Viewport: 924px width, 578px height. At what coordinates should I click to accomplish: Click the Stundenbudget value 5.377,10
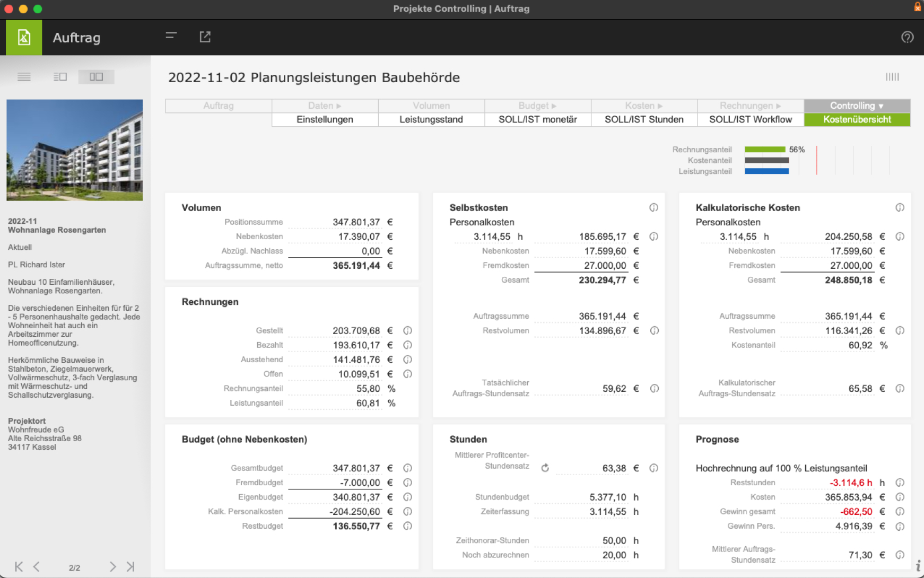[x=608, y=497]
